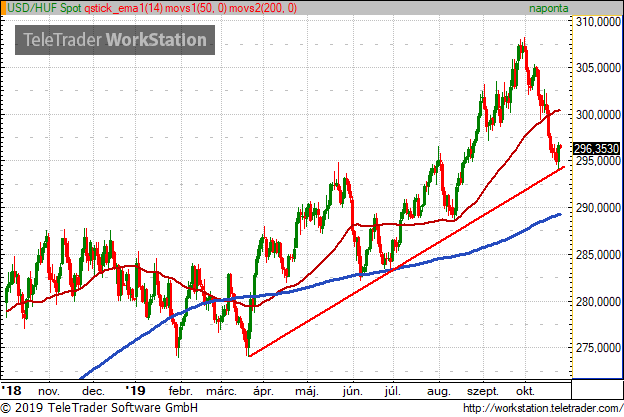Click the 275,0000 price axis label
The image size is (624, 417).
(599, 348)
